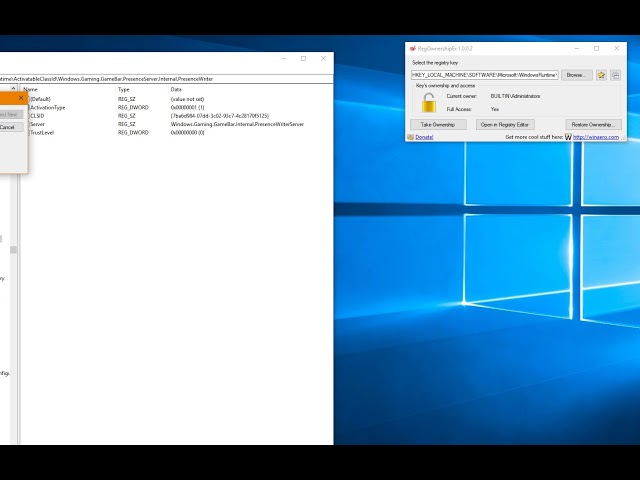Click the Restore Ownership button

(593, 124)
